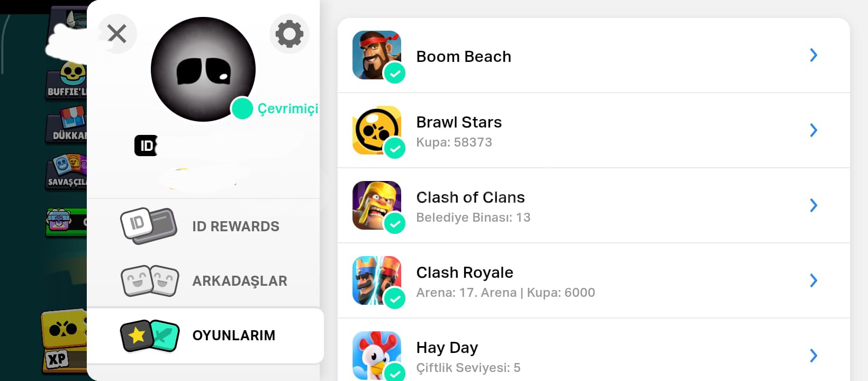This screenshot has height=381, width=868.
Task: Expand the Brawl Stars row chevron
Action: point(813,130)
